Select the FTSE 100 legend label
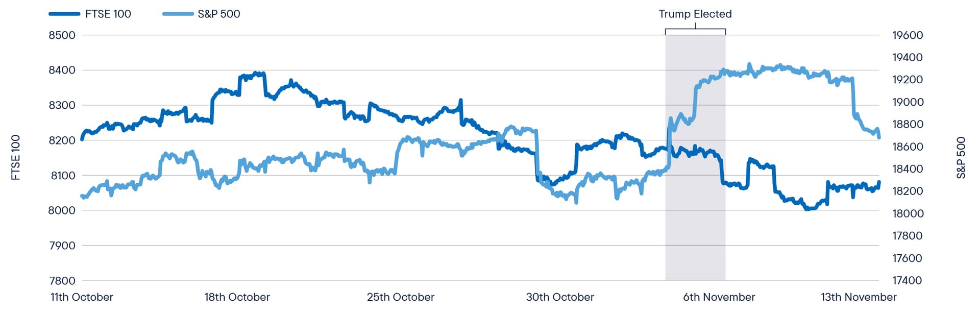 tap(108, 14)
